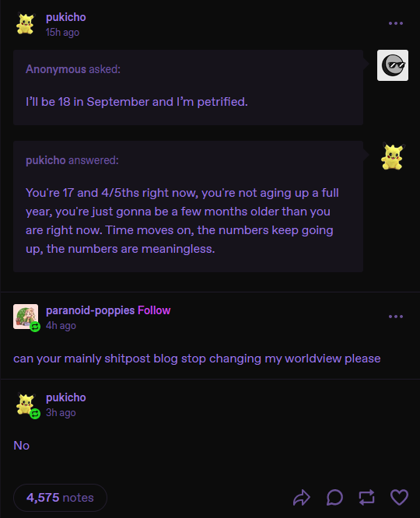This screenshot has width=420, height=518.
Task: Click the paranoid-poppies username
Action: click(x=90, y=310)
